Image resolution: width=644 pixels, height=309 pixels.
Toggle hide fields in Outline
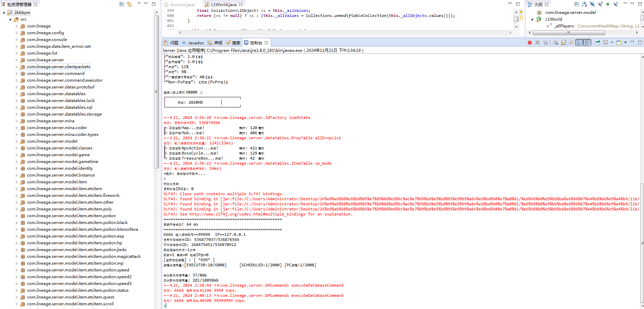click(x=592, y=4)
